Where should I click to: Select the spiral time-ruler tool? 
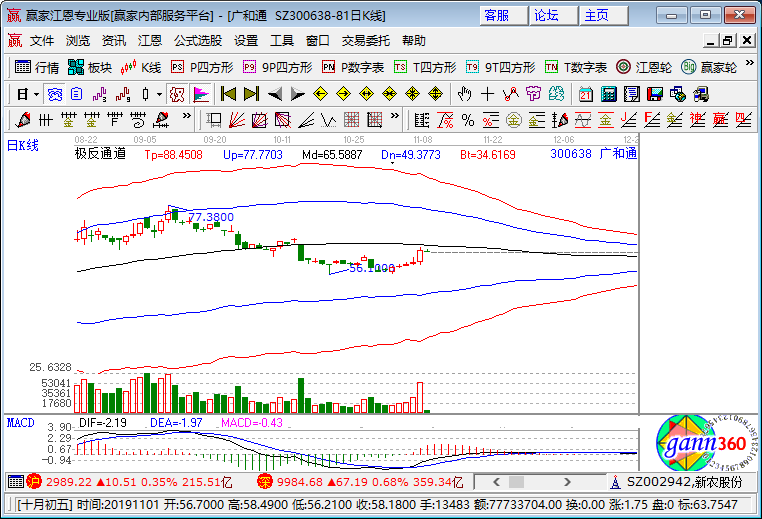[x=138, y=120]
